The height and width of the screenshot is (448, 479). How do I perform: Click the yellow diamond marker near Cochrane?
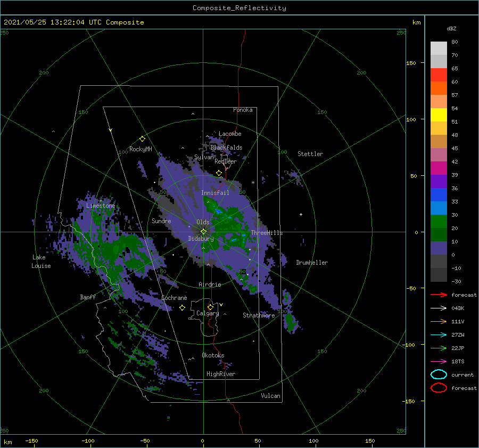[182, 308]
